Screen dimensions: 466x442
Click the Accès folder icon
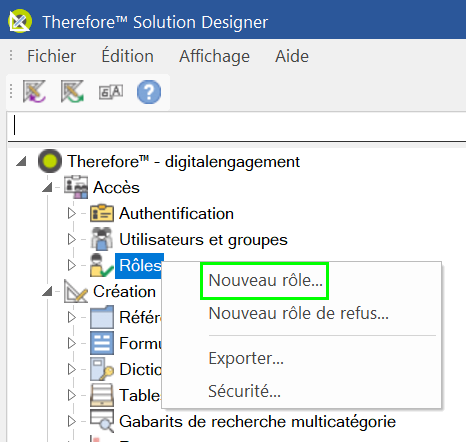tap(76, 187)
